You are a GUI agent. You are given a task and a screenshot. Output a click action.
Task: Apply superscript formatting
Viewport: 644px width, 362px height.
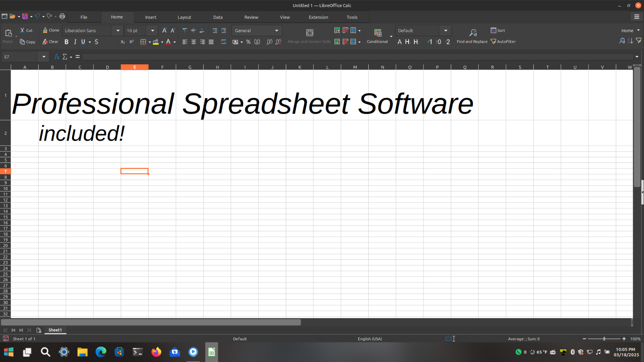click(131, 42)
